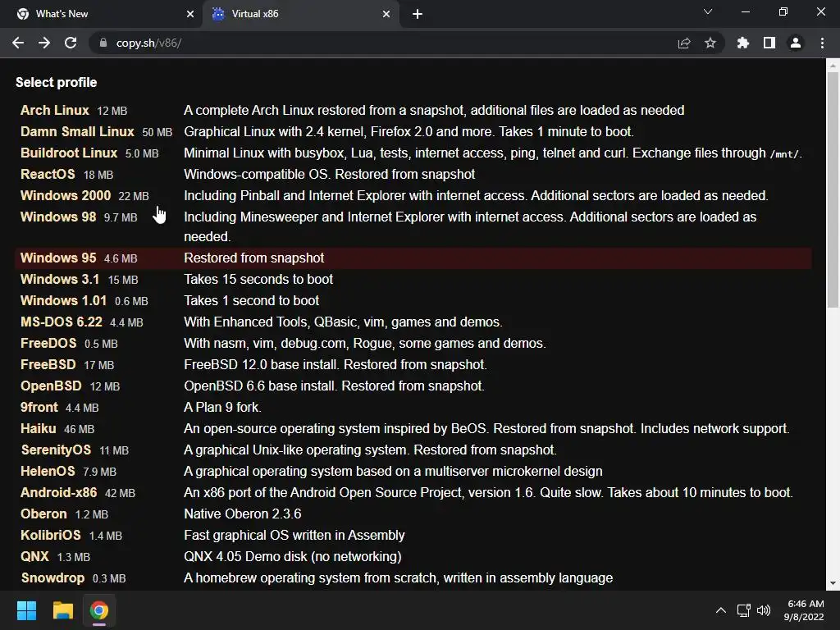Launch MS-DOS 6.22 profile

point(61,322)
